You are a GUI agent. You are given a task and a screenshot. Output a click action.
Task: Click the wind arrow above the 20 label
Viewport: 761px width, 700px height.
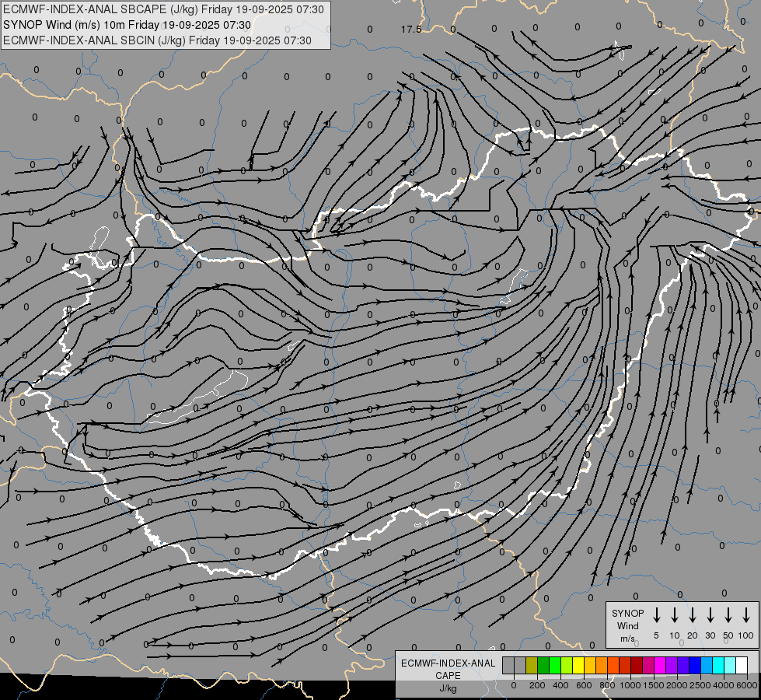(x=693, y=615)
